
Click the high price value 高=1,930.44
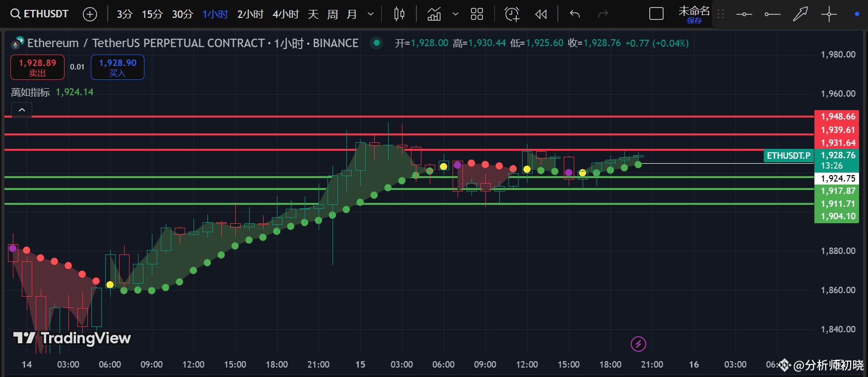(479, 43)
